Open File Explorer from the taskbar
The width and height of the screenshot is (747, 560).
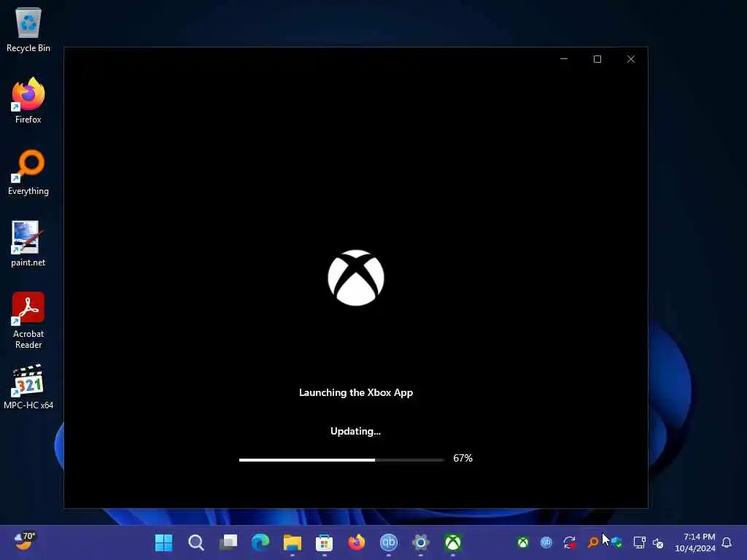pos(292,542)
